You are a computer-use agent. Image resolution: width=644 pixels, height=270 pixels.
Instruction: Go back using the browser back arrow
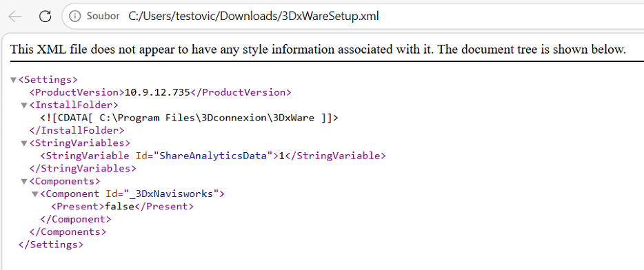point(14,17)
